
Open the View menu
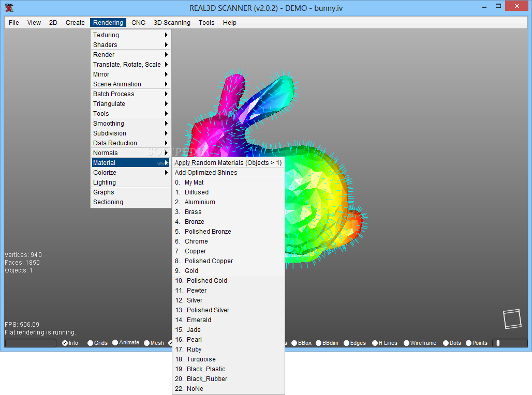click(34, 23)
